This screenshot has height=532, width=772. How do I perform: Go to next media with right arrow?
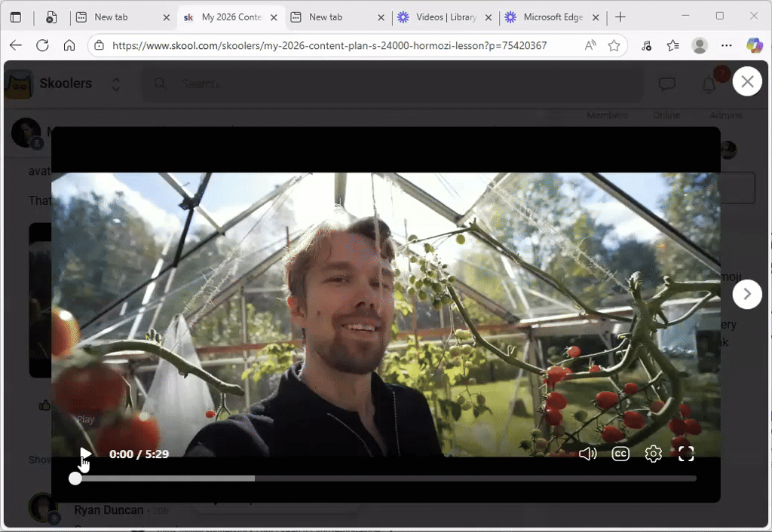747,295
